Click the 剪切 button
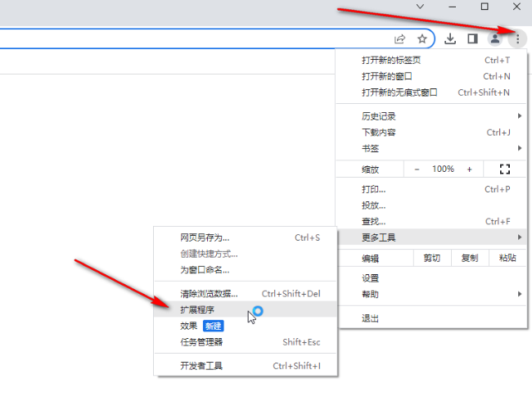Screen dimensions: 532x397 (x=431, y=258)
